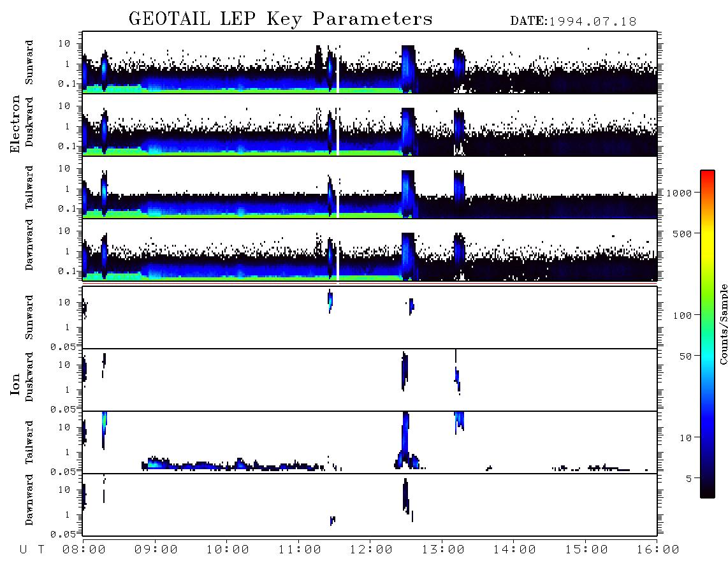The width and height of the screenshot is (728, 561).
Task: Click the yellow band of the color bar
Action: pos(708,242)
